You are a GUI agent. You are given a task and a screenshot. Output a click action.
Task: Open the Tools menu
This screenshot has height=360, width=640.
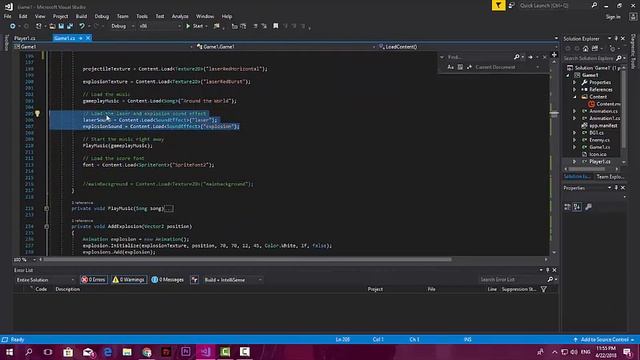(142, 16)
